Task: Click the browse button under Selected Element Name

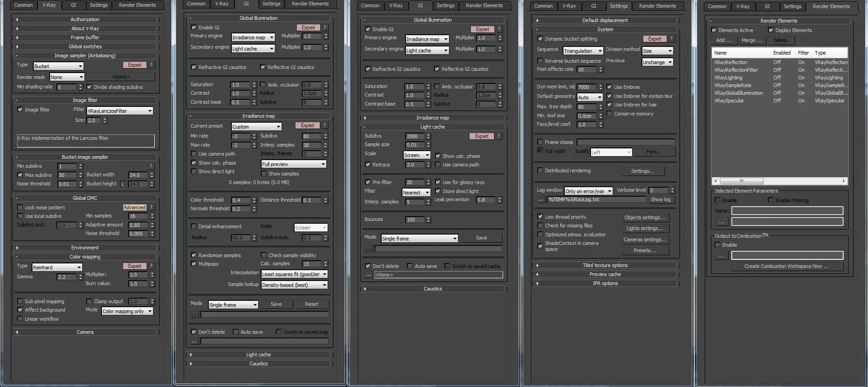Action: [721, 221]
